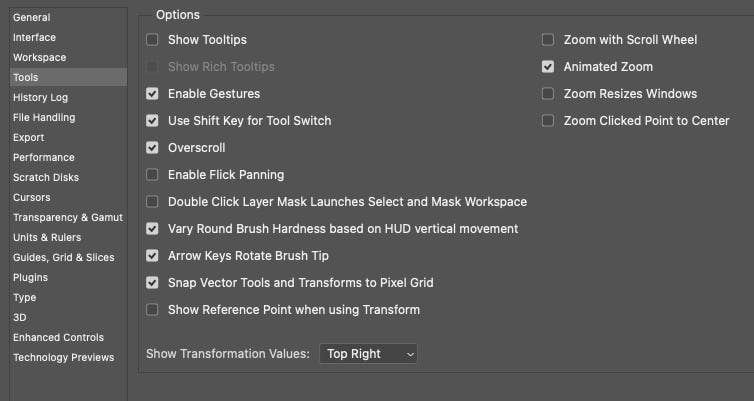Screen dimensions: 754x401
Task: Disable the Enable Gestures checkbox
Action: click(x=152, y=94)
